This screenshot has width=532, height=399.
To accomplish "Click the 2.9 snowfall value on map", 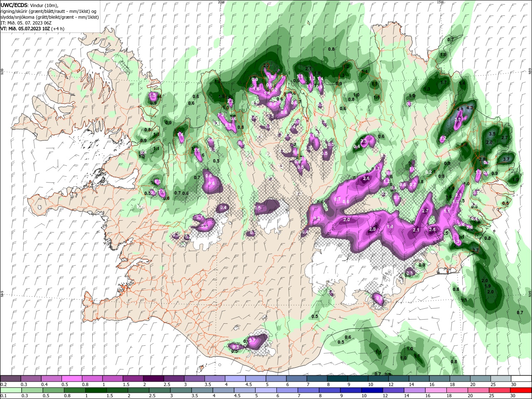I will [x=372, y=229].
